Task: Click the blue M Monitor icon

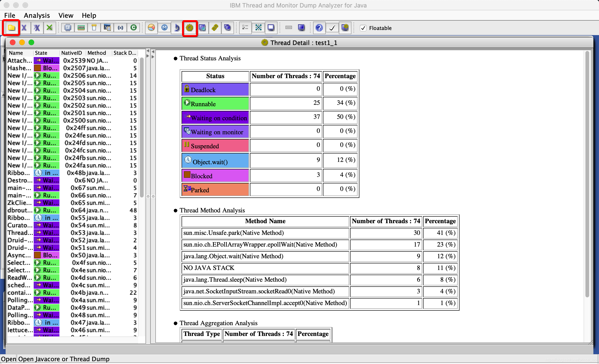Action: tap(164, 28)
